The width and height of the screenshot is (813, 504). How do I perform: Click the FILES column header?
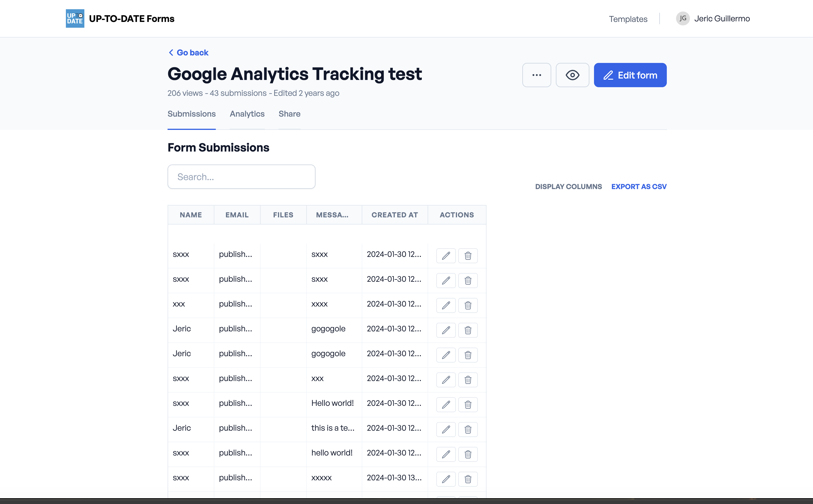[283, 215]
